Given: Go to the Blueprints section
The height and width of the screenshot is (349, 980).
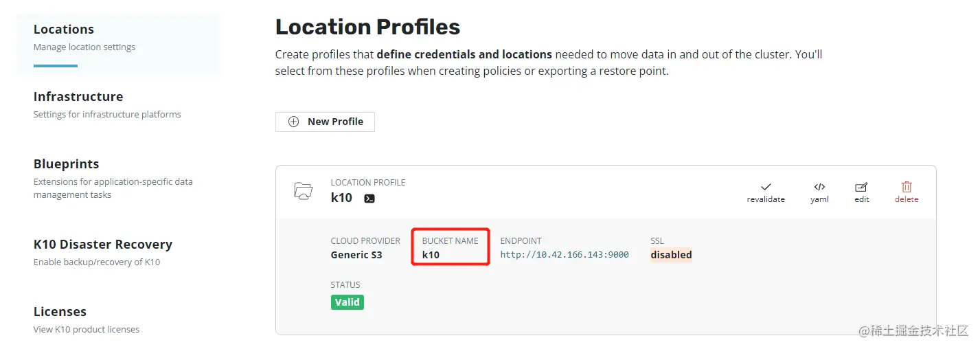Looking at the screenshot, I should pos(67,164).
